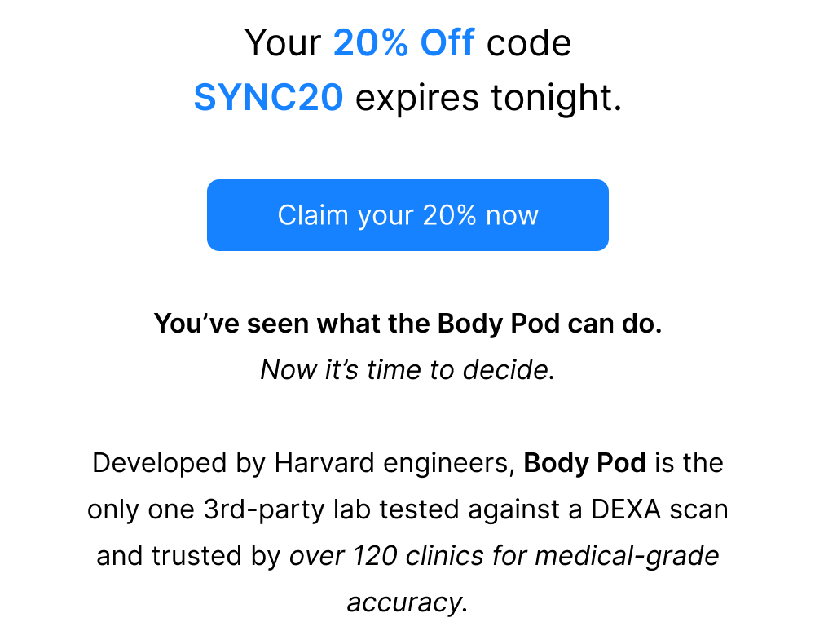
Task: Select the blue SYNC20 promo code
Action: pos(268,98)
